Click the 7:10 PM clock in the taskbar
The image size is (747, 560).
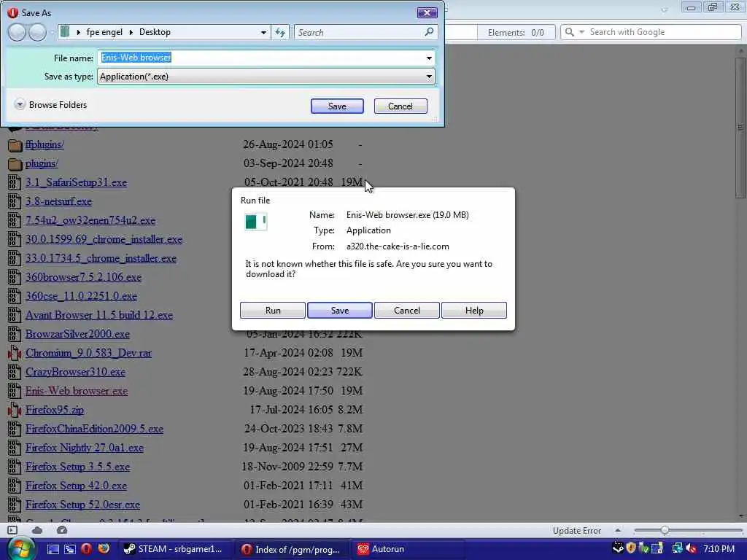tap(719, 548)
